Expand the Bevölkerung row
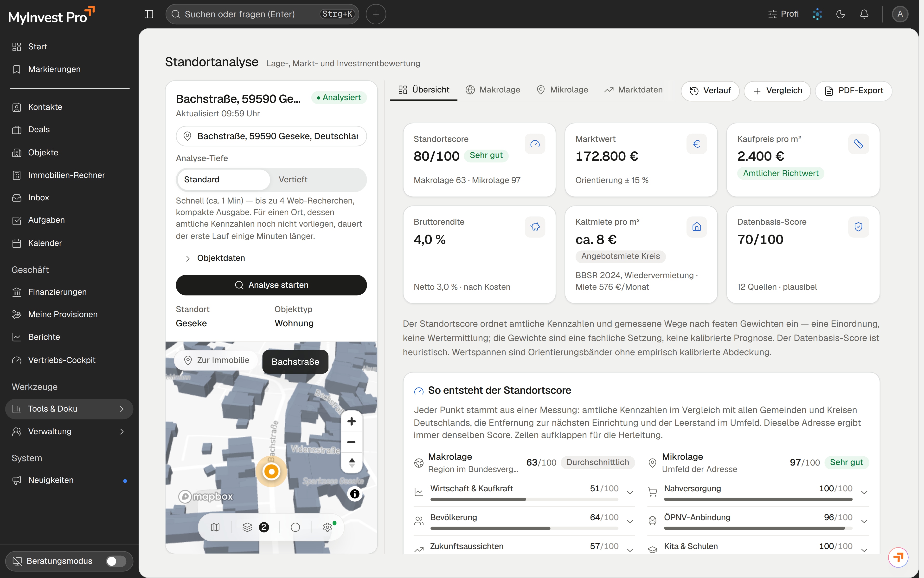Screen dimensions: 924x578 [x=524, y=521]
